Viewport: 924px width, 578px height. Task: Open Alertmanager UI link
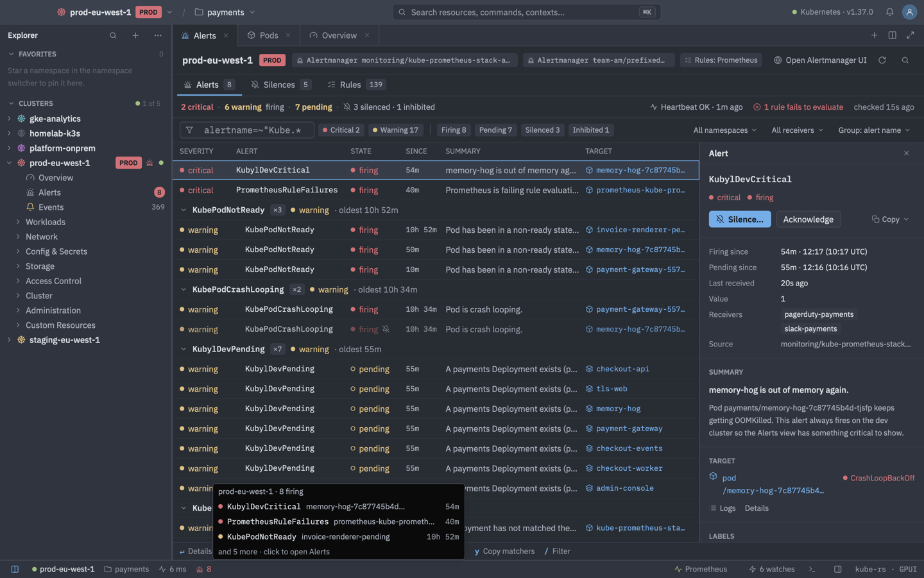820,60
